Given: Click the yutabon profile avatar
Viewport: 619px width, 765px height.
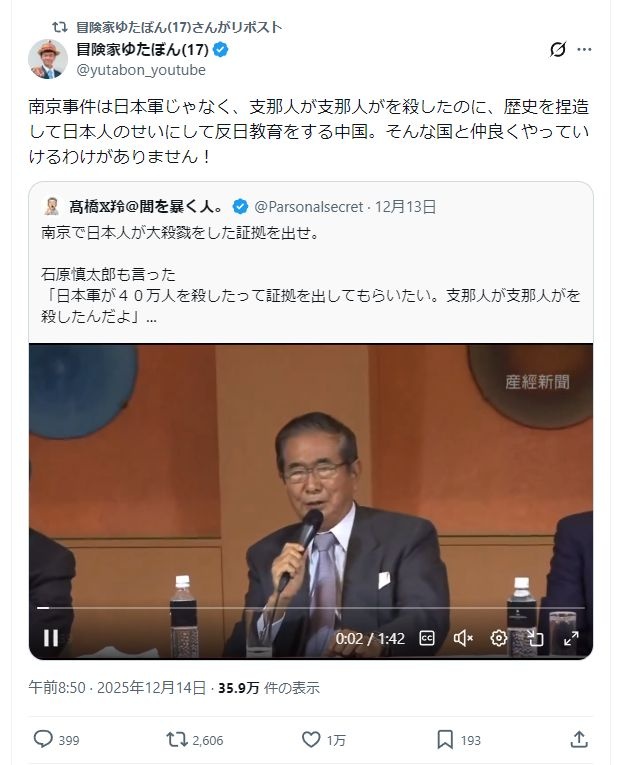Looking at the screenshot, I should (x=47, y=59).
